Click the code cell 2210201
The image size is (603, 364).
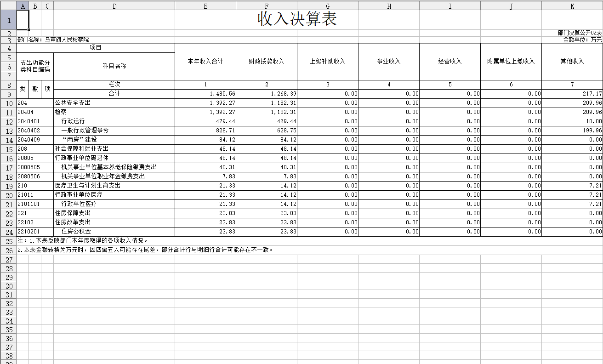[x=35, y=232]
